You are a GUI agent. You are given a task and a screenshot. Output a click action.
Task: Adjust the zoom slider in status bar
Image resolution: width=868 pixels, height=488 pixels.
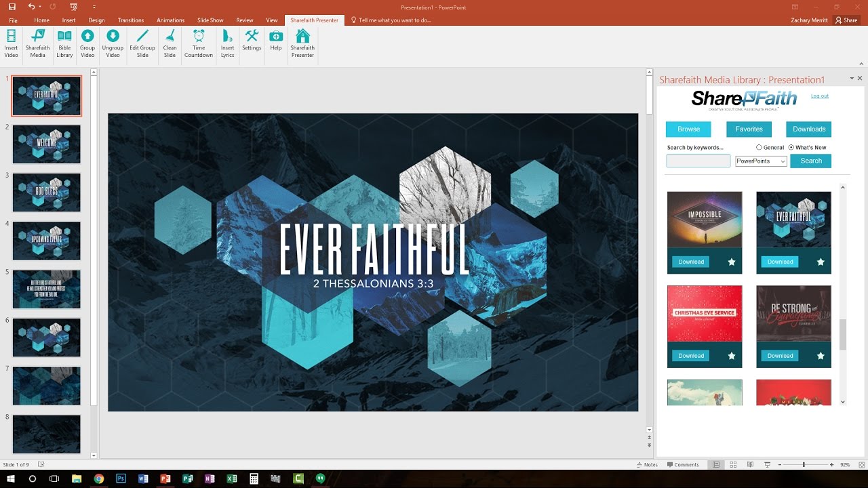pyautogui.click(x=804, y=465)
